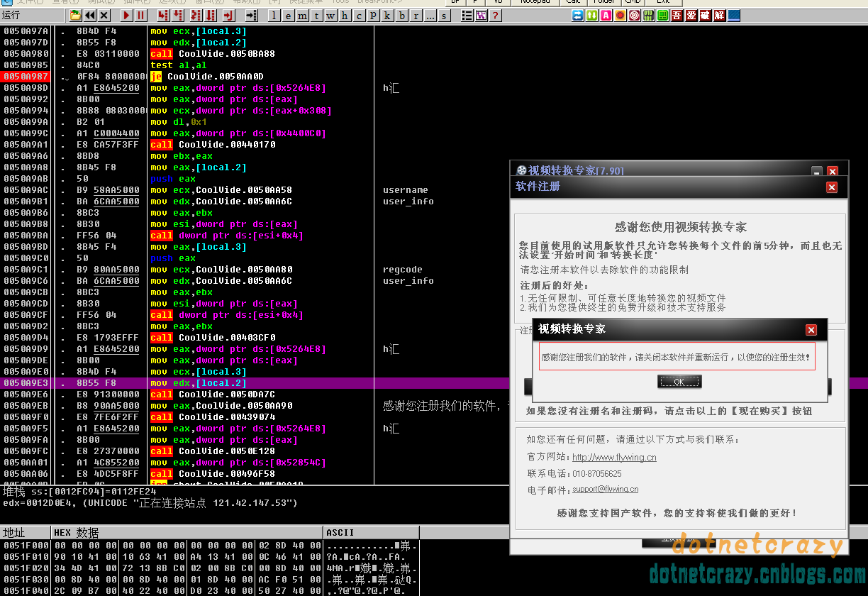868x596 pixels.
Task: Go to address toolbar icon
Action: click(251, 15)
